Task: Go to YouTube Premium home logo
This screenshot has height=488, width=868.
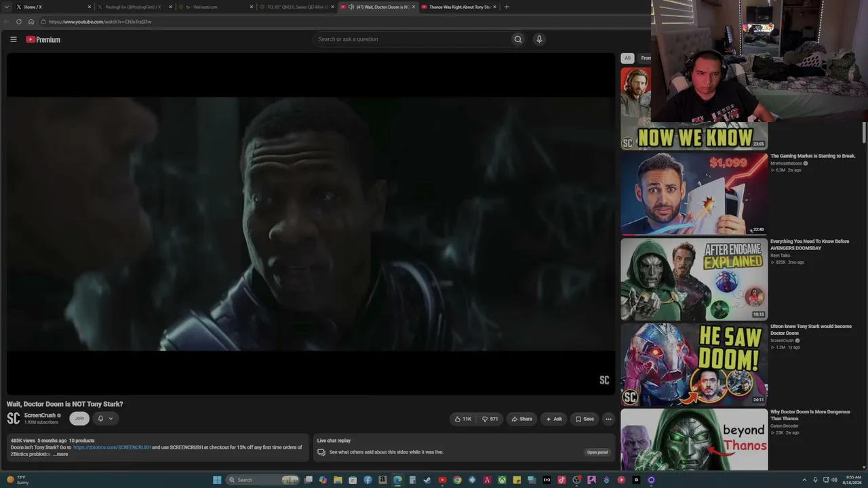Action: click(43, 39)
